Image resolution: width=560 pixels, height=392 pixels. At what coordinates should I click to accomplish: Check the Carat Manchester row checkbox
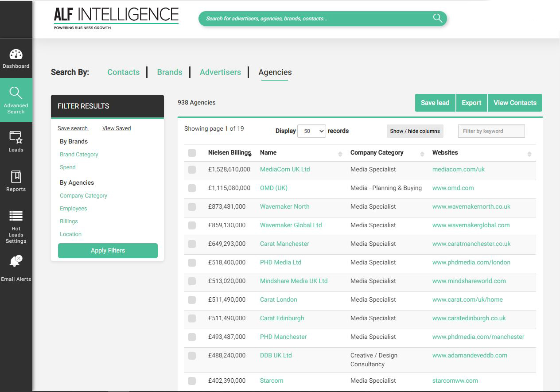pos(192,244)
